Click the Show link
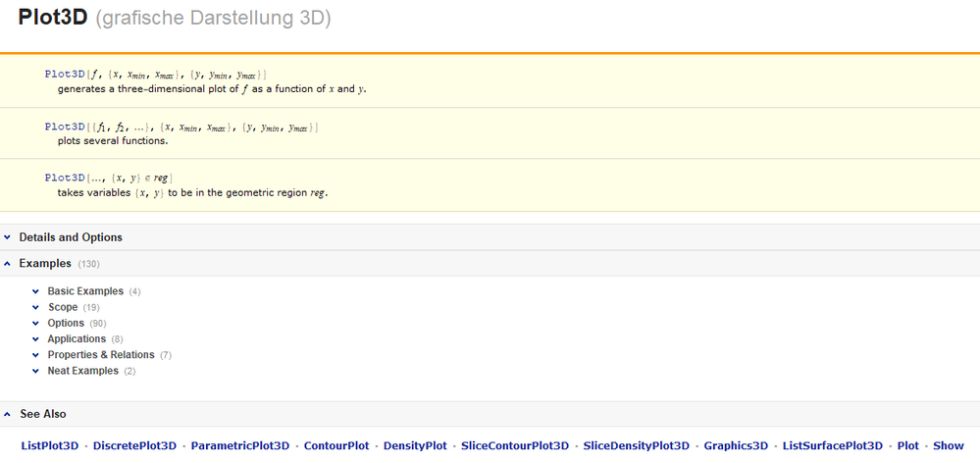This screenshot has width=980, height=463. click(x=949, y=445)
